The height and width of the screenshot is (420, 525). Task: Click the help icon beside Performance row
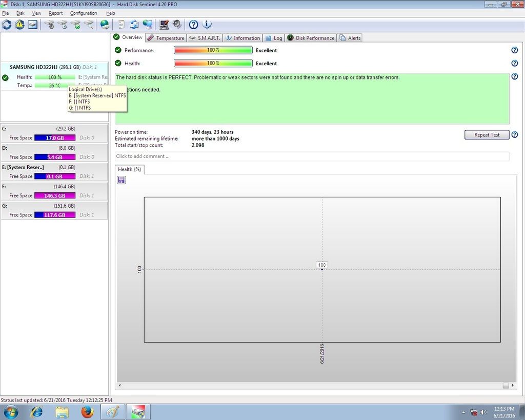pyautogui.click(x=514, y=50)
